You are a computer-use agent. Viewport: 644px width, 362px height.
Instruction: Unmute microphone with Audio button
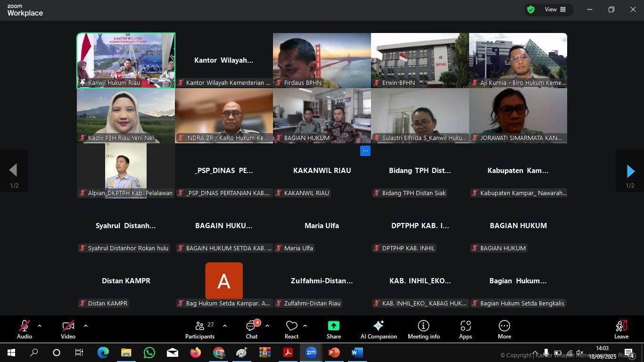[25, 329]
